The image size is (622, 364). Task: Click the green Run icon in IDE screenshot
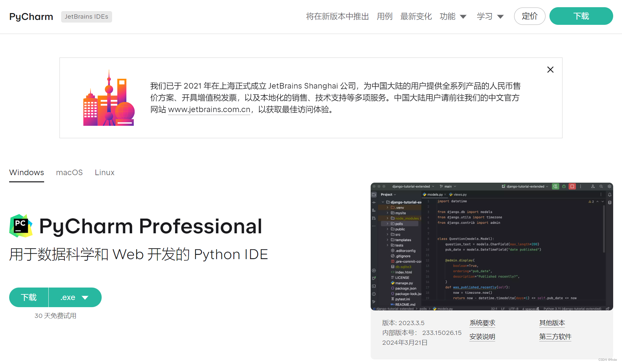pyautogui.click(x=555, y=186)
